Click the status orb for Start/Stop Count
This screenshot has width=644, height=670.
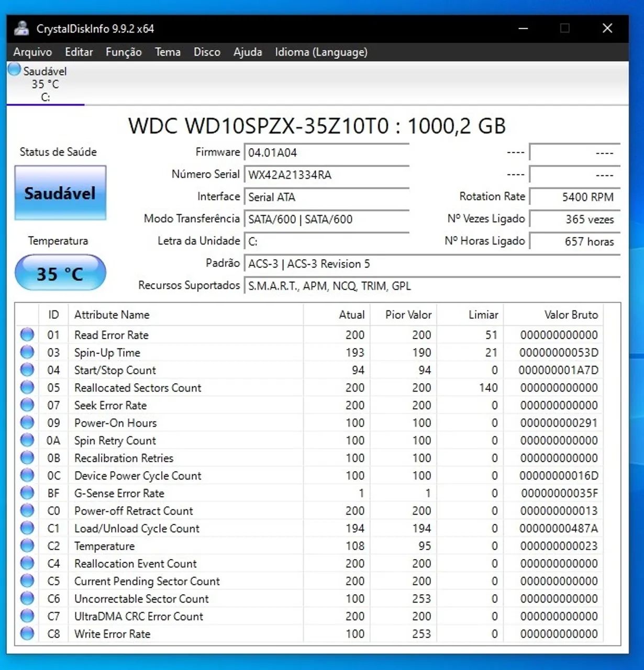[27, 370]
